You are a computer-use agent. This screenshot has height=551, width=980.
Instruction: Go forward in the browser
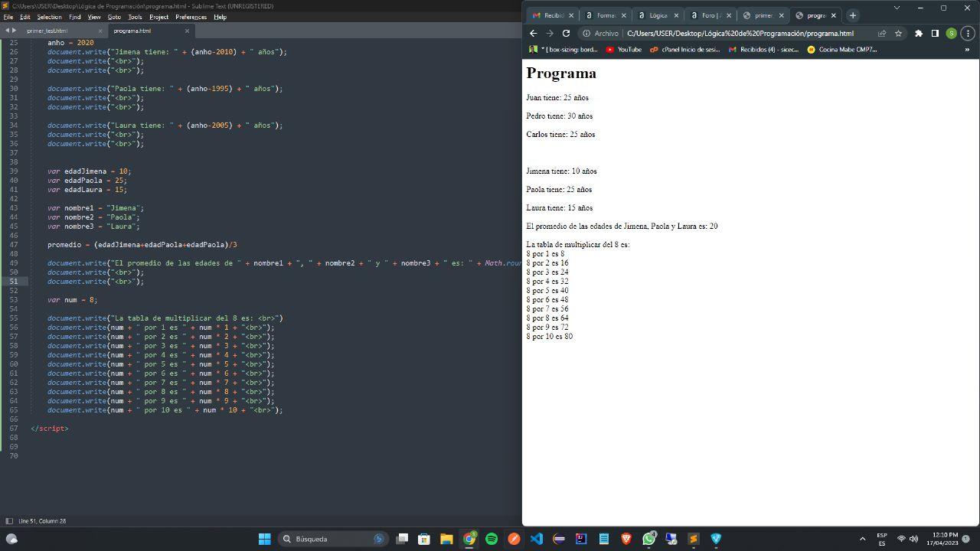[x=550, y=33]
